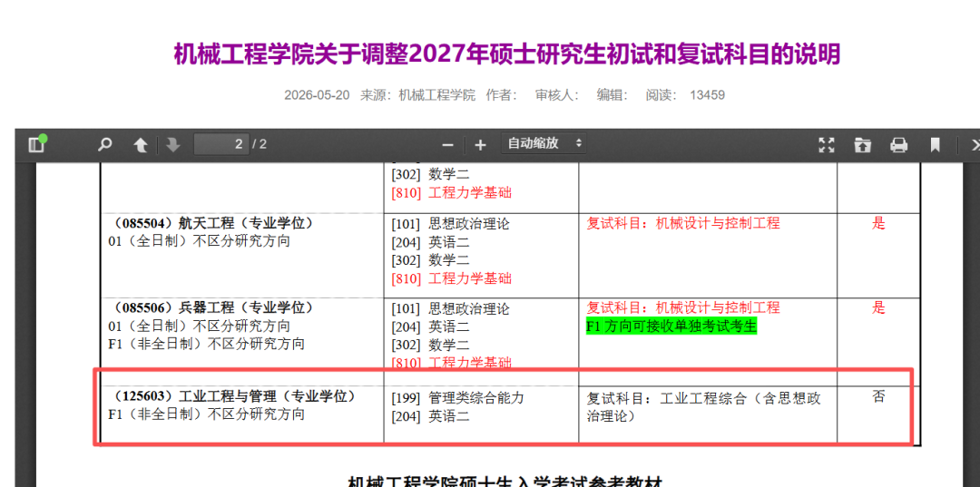This screenshot has width=980, height=487.
Task: Click (125603) 工业工程与管理（专业学位）
Action: click(x=232, y=395)
